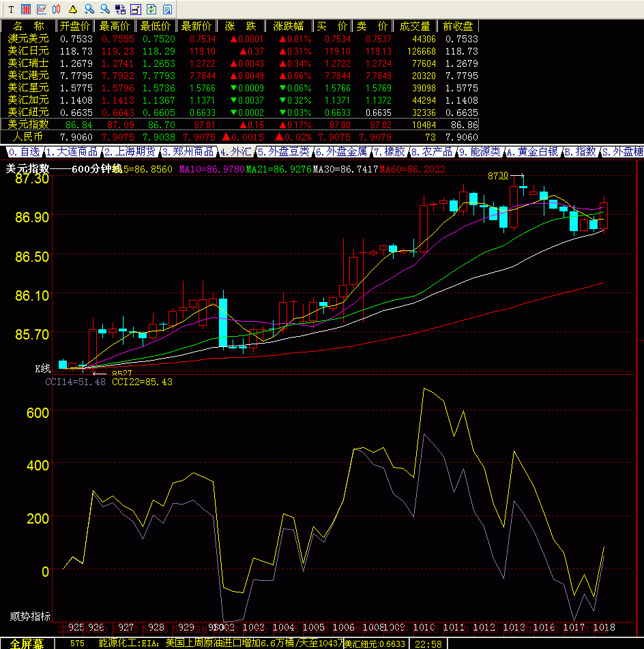
Task: Open the 3.郑州商品 tab
Action: point(188,152)
